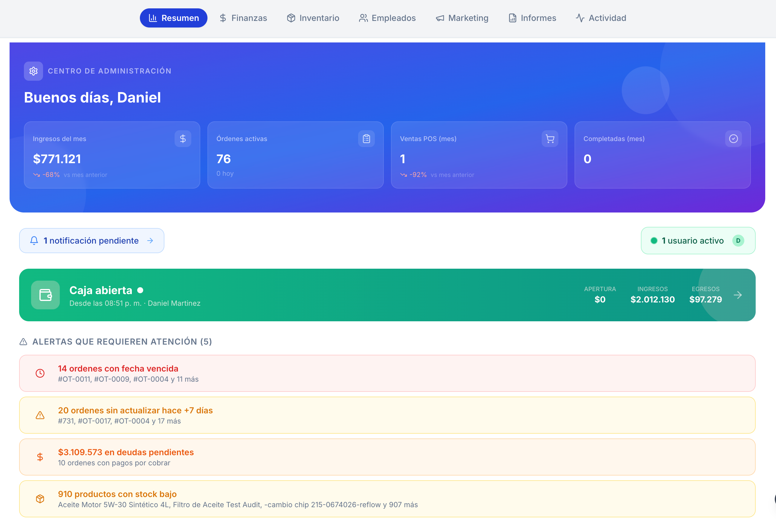Open $3.109.573 en deudas pendientes alert
The height and width of the screenshot is (532, 776).
[387, 457]
